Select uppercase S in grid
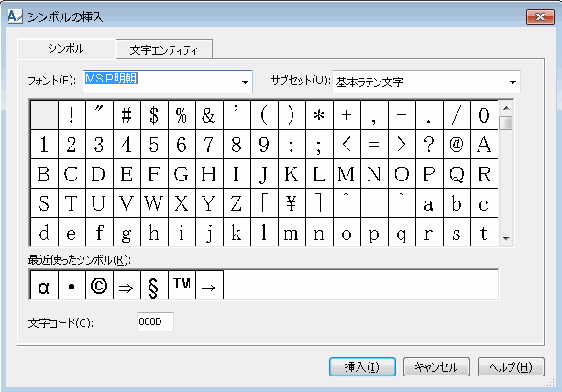 (44, 203)
